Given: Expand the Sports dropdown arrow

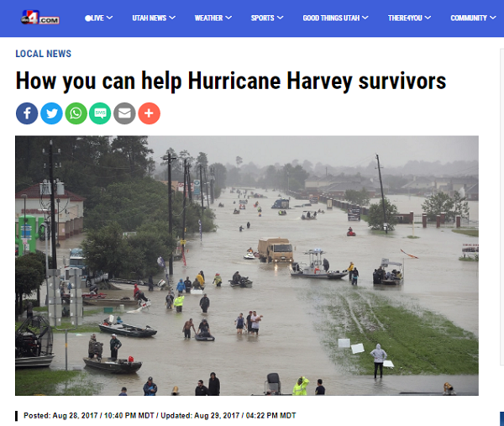Looking at the screenshot, I should [281, 18].
